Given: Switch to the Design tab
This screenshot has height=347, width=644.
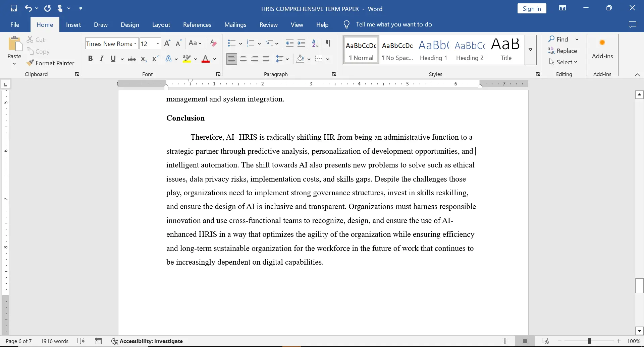Looking at the screenshot, I should pyautogui.click(x=130, y=24).
